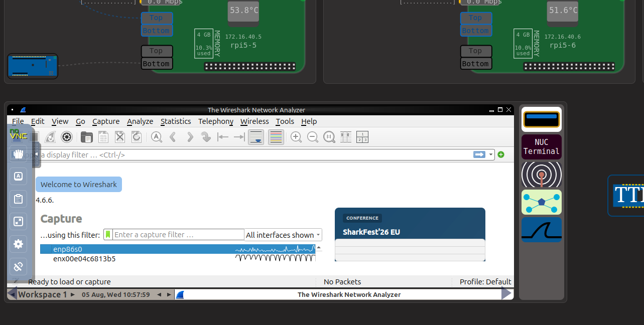The height and width of the screenshot is (325, 644).
Task: Go forward in packet history arrow
Action: [x=190, y=137]
